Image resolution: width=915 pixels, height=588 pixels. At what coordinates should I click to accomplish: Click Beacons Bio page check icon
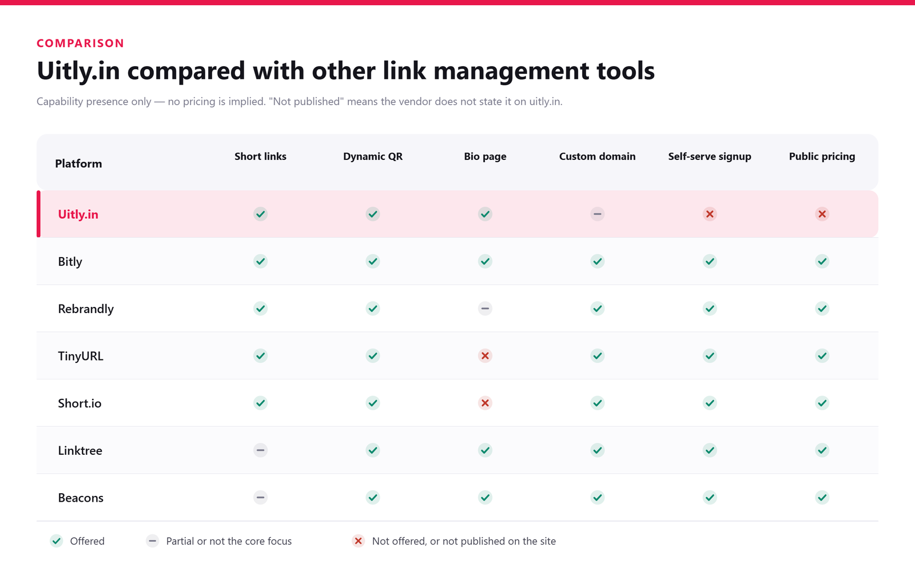[x=485, y=498]
